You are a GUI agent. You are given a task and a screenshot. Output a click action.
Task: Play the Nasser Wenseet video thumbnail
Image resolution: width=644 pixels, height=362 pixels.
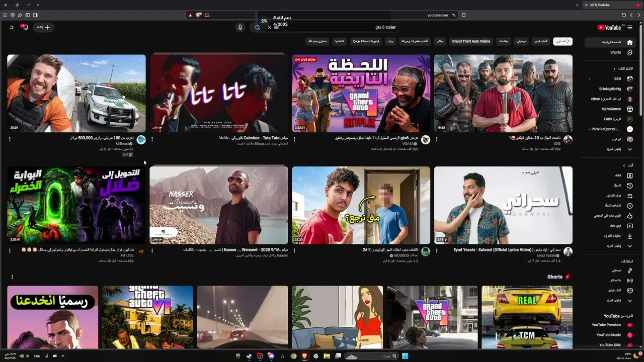coord(219,205)
